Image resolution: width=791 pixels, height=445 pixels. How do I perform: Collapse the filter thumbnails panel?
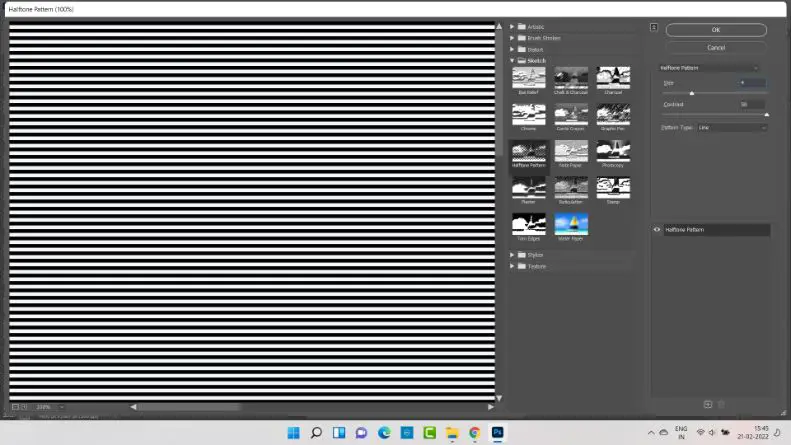tap(653, 27)
